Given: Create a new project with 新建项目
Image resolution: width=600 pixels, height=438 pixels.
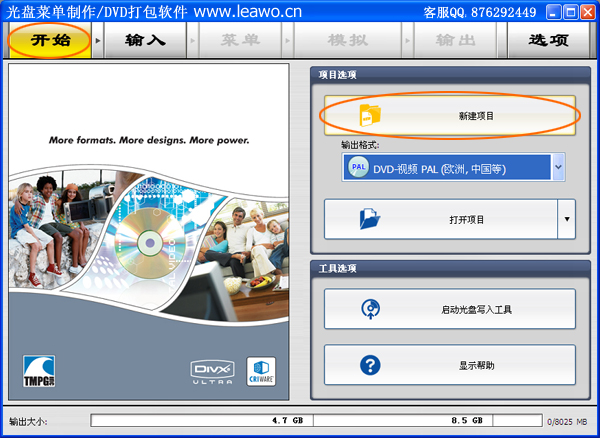Looking at the screenshot, I should (450, 115).
